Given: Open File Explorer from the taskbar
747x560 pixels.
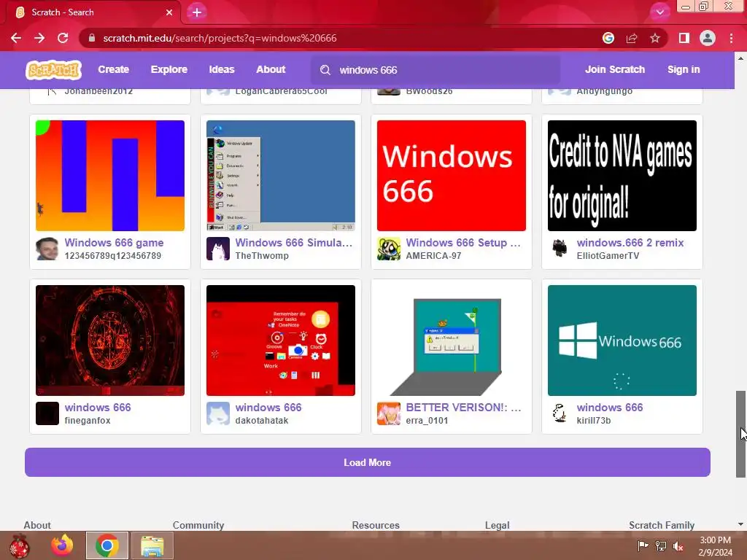Looking at the screenshot, I should [152, 545].
